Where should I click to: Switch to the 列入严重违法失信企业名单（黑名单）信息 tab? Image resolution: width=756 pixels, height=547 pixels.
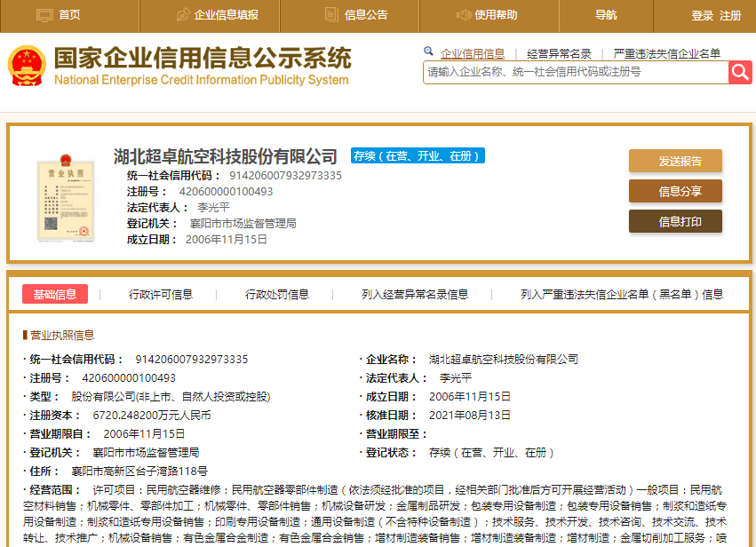[x=622, y=294]
